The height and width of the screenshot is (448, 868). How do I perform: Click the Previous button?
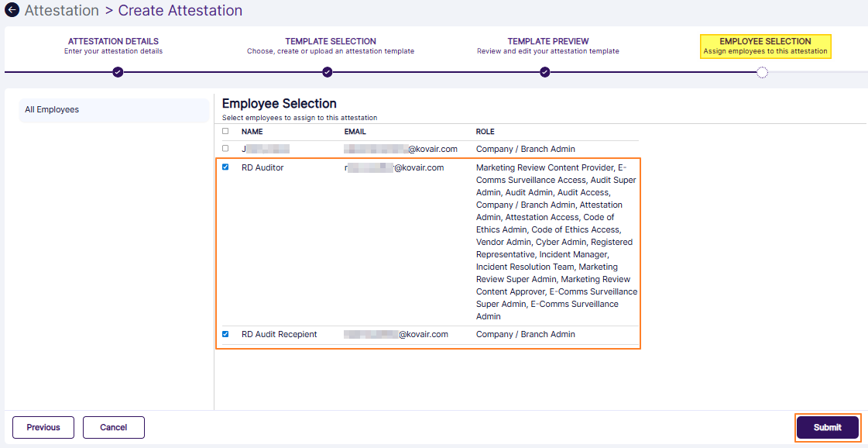coord(43,427)
